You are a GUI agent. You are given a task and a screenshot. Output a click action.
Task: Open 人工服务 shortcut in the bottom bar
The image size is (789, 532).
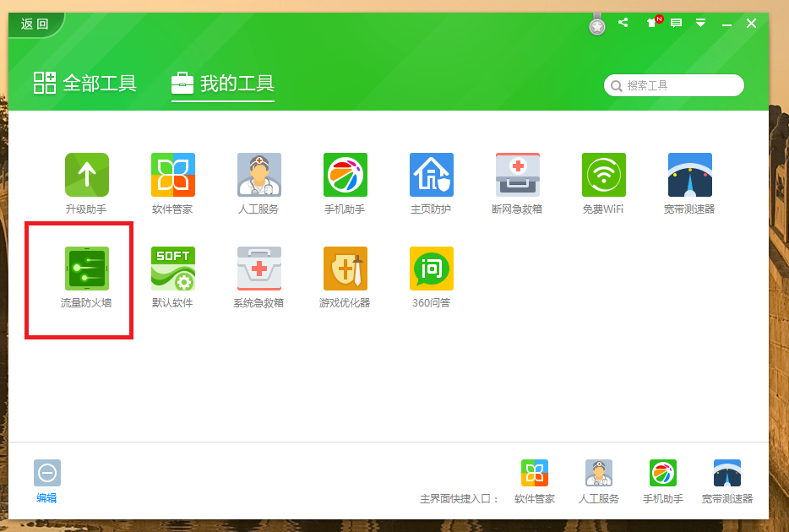click(599, 473)
